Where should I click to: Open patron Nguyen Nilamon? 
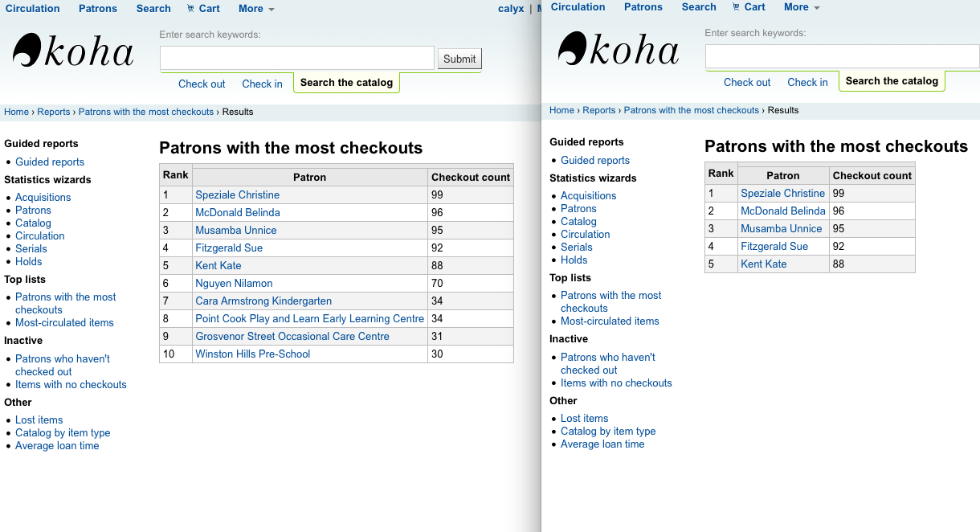pos(234,283)
